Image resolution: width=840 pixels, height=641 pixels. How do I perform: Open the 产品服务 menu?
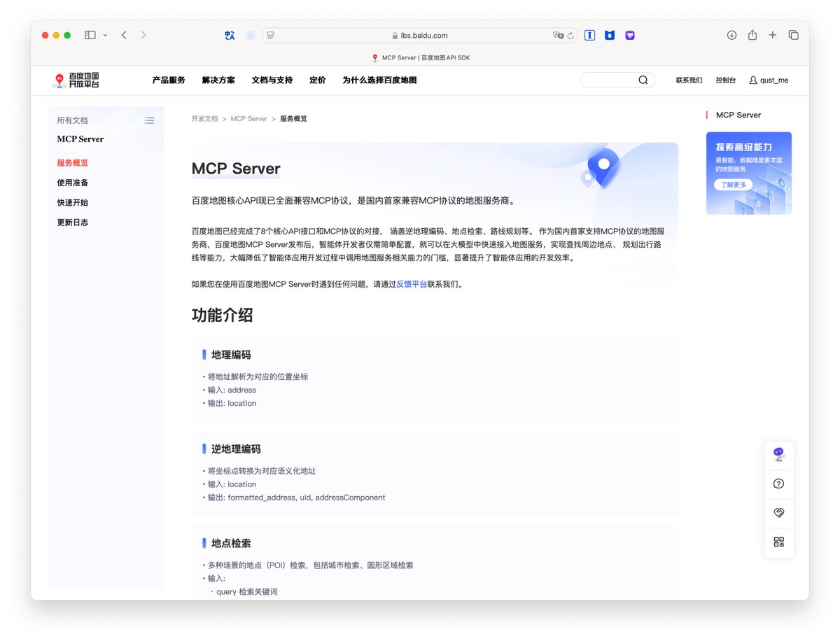point(169,80)
